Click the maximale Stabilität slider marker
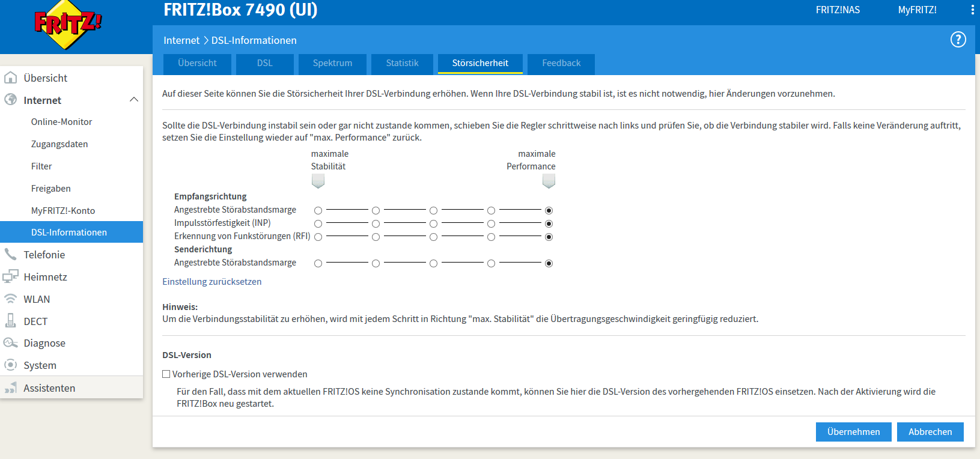The height and width of the screenshot is (459, 980). point(318,181)
